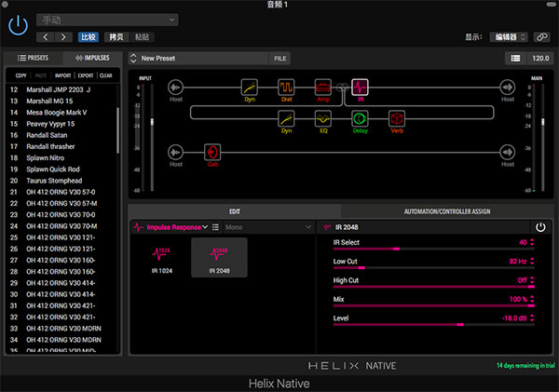The image size is (559, 392).
Task: Select the IR block in signal chain
Action: tap(360, 88)
